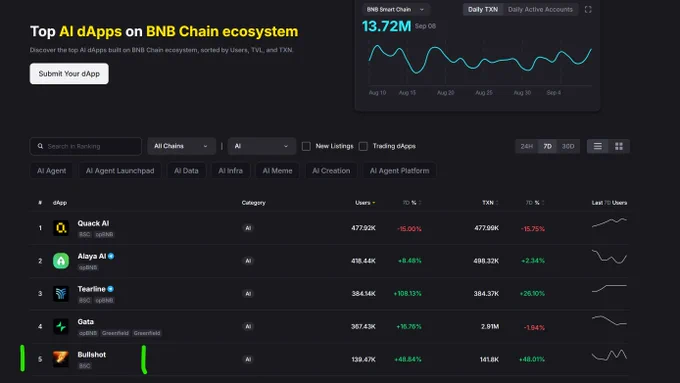Select the 24H time range

click(x=526, y=146)
